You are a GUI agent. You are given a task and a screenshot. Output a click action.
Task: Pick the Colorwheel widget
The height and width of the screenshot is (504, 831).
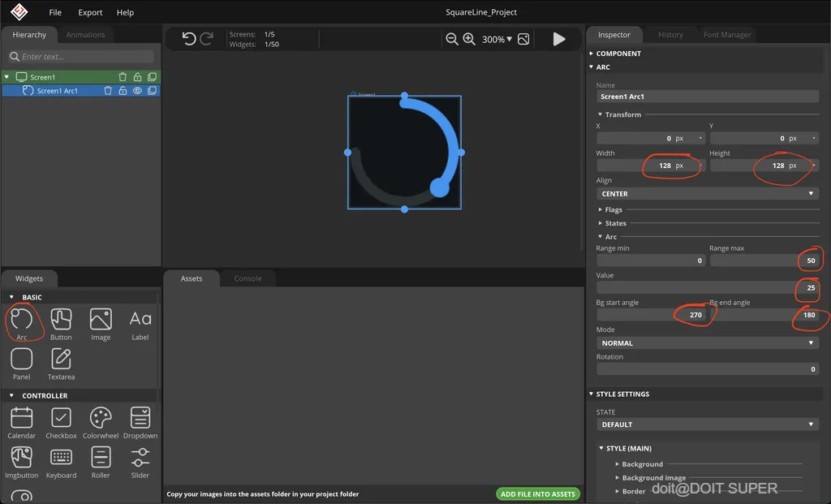pos(101,421)
